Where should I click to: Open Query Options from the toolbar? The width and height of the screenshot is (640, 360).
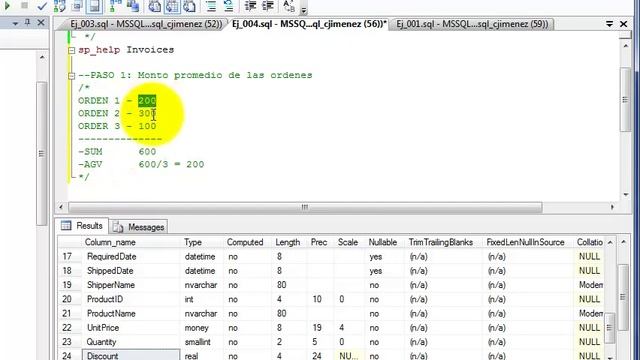coord(77,6)
